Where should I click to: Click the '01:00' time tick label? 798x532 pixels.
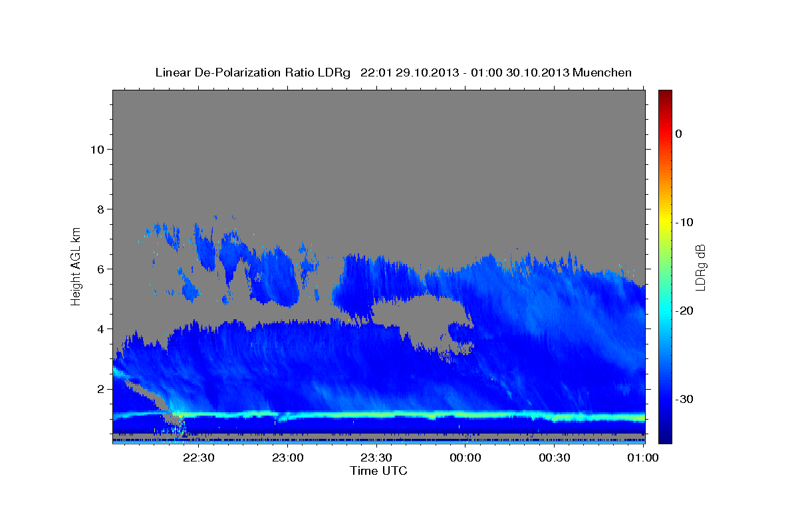click(642, 458)
